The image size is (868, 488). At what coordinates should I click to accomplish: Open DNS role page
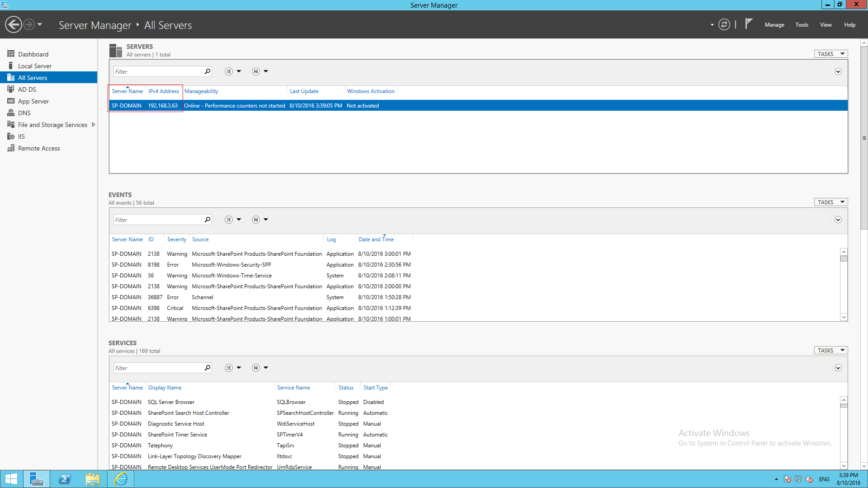pyautogui.click(x=24, y=113)
